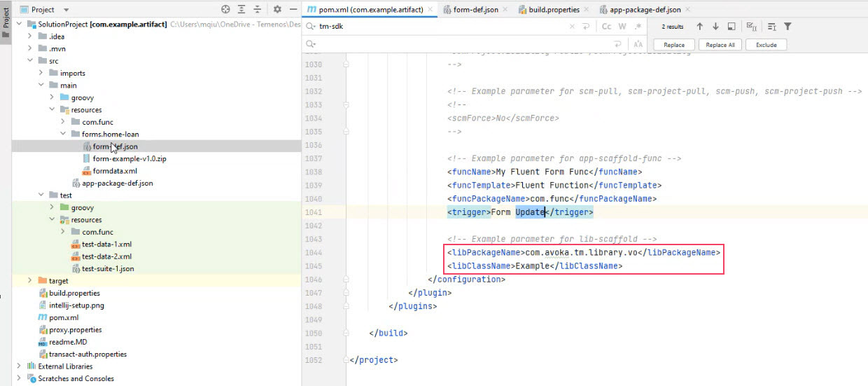Image resolution: width=868 pixels, height=386 pixels.
Task: Close the form-def.json tab
Action: (505, 11)
